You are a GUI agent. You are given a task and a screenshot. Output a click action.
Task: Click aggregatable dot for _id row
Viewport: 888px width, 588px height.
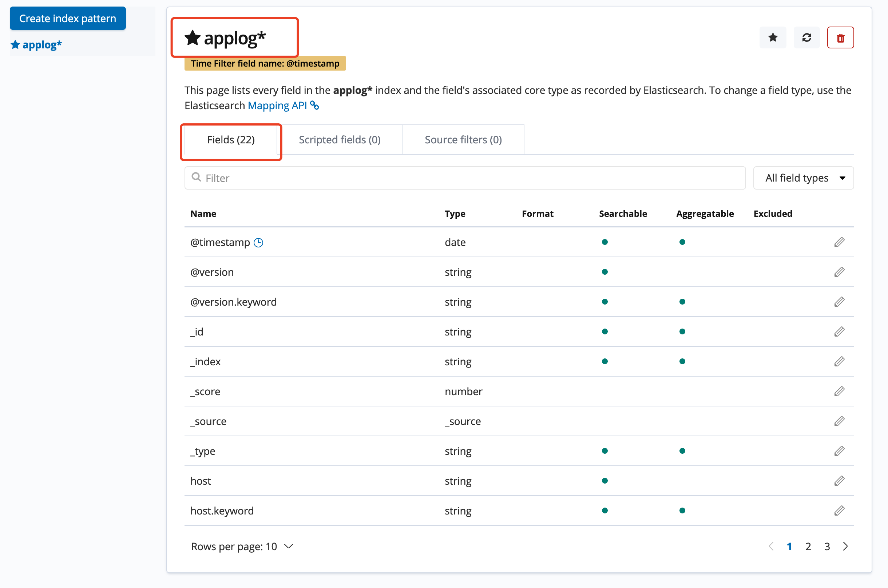682,331
